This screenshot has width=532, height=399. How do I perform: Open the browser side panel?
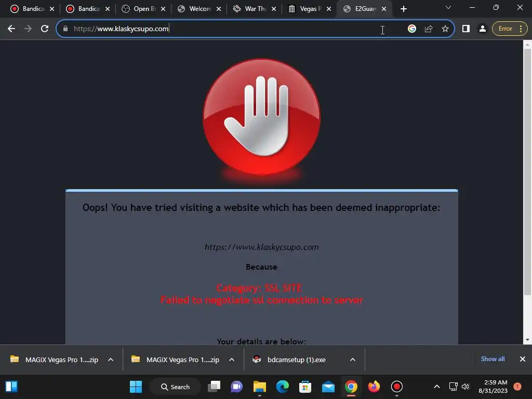point(466,29)
